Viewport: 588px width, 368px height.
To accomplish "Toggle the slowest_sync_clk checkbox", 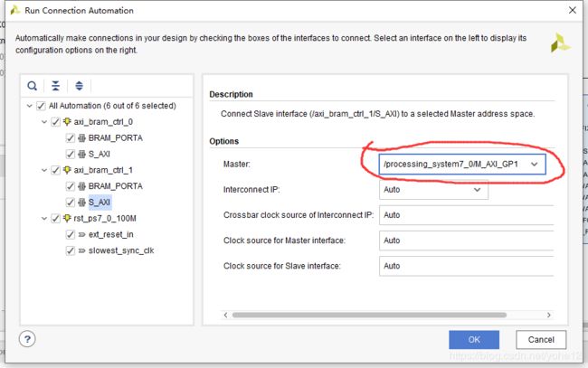I will (x=71, y=250).
